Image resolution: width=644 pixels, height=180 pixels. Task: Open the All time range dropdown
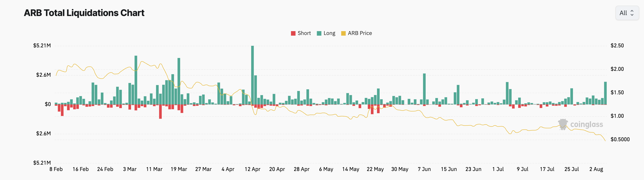click(x=627, y=13)
